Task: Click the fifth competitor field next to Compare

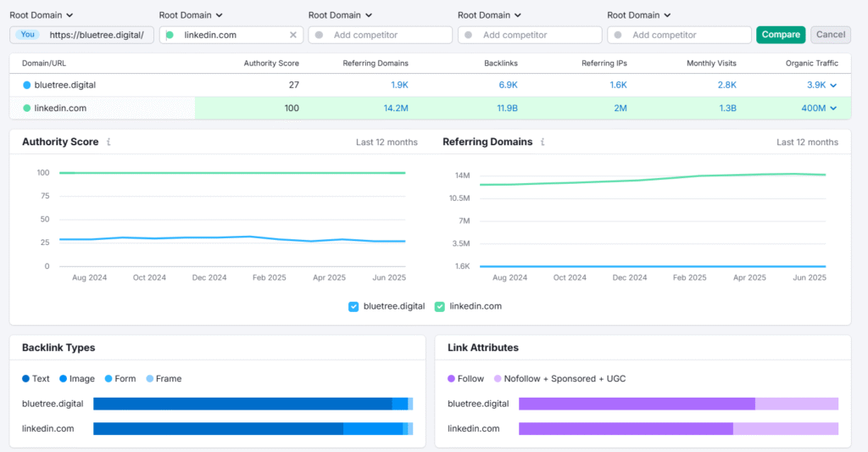Action: [679, 35]
